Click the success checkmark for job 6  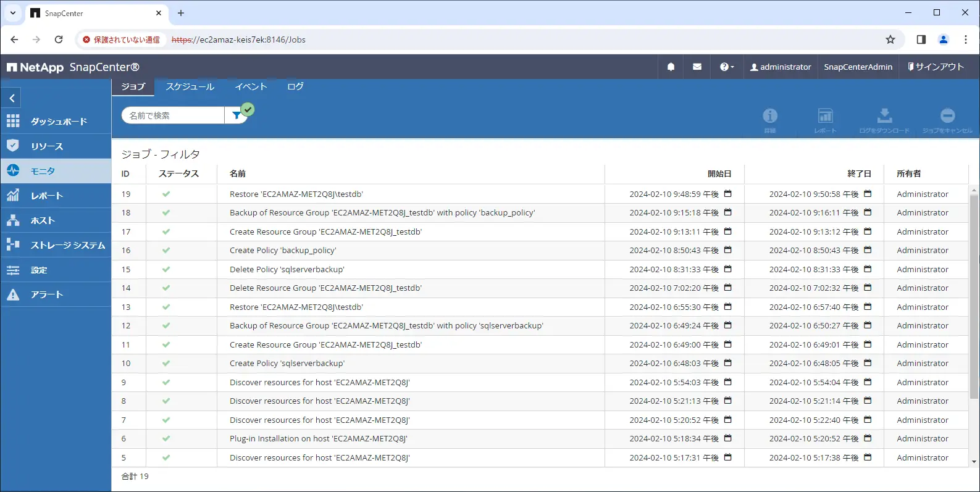(166, 438)
